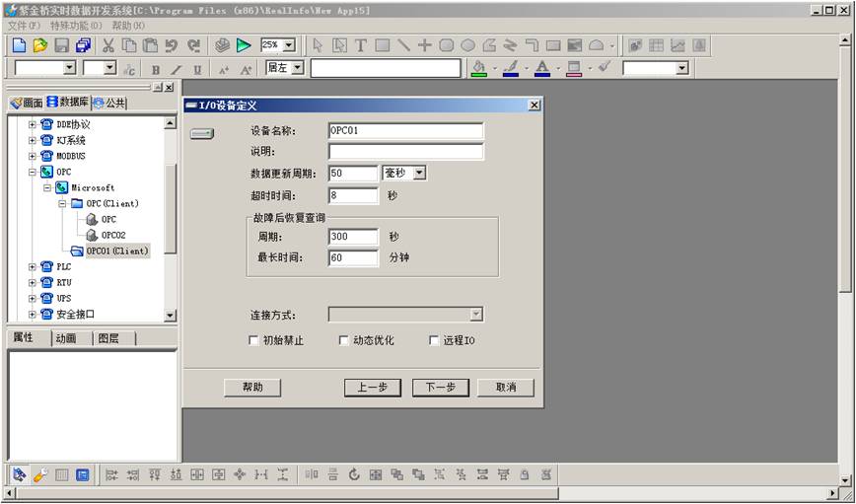
Task: Click the Cut scissors icon
Action: [x=108, y=45]
